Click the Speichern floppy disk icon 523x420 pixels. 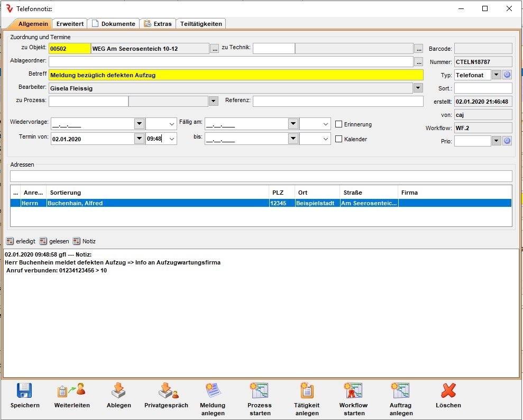(25, 391)
